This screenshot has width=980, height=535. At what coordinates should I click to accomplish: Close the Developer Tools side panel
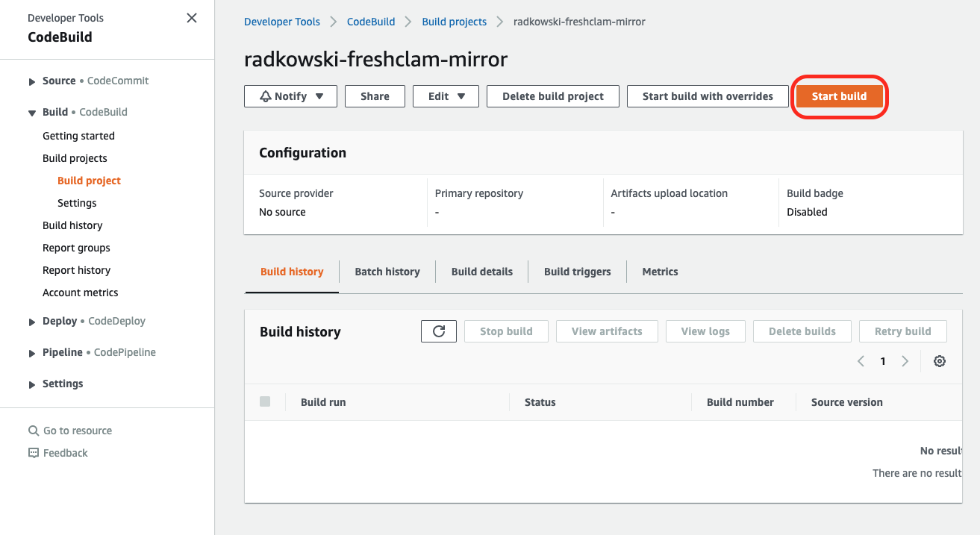click(192, 18)
